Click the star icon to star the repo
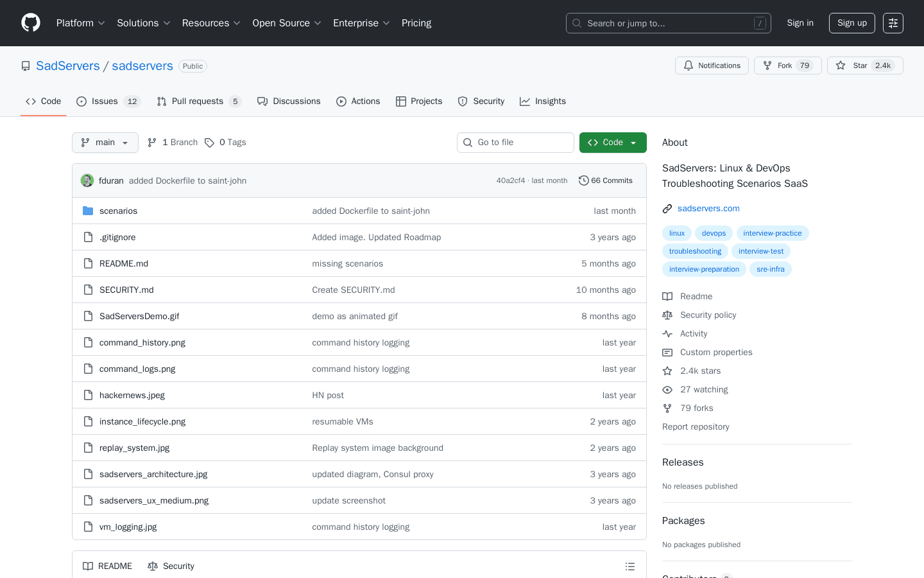 click(x=841, y=65)
